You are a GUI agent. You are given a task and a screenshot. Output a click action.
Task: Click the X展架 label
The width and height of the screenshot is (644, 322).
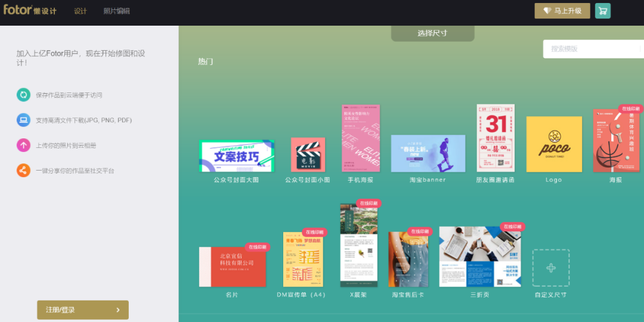[358, 295]
